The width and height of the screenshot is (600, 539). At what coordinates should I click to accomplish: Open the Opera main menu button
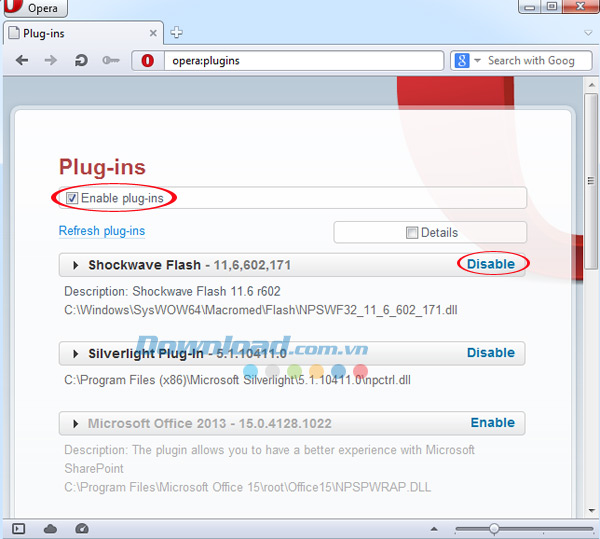35,8
